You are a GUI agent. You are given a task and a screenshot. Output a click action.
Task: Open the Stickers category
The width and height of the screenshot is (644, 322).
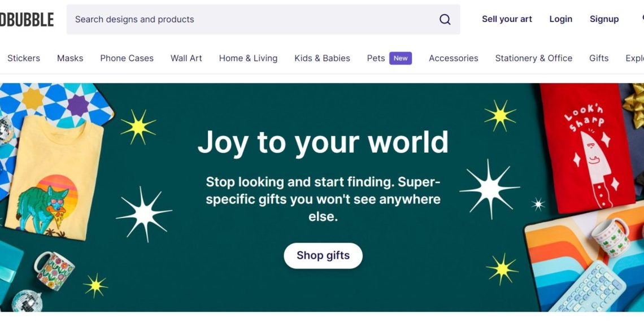[24, 58]
